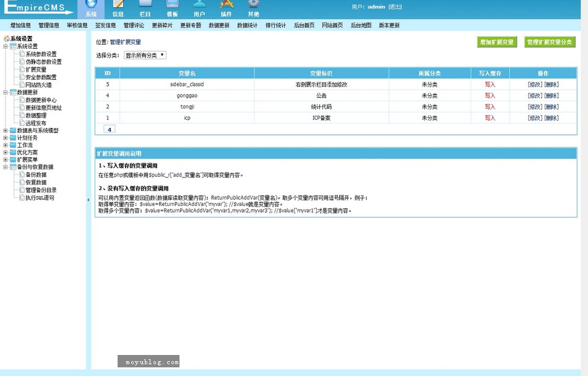
Task: Open the 栏目 (Column) navigation icon
Action: [145, 7]
